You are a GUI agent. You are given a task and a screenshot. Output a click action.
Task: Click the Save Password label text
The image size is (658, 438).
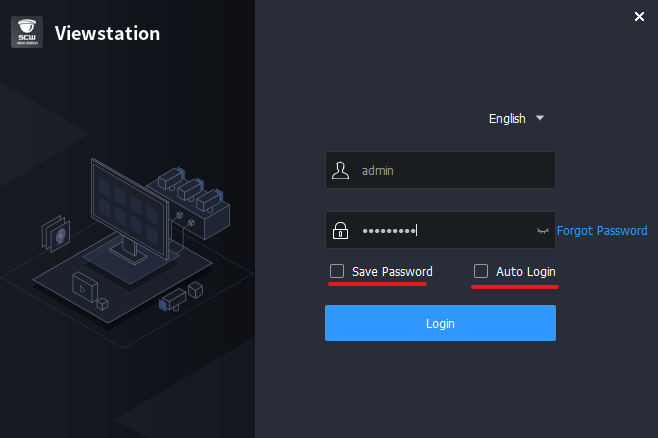click(392, 272)
